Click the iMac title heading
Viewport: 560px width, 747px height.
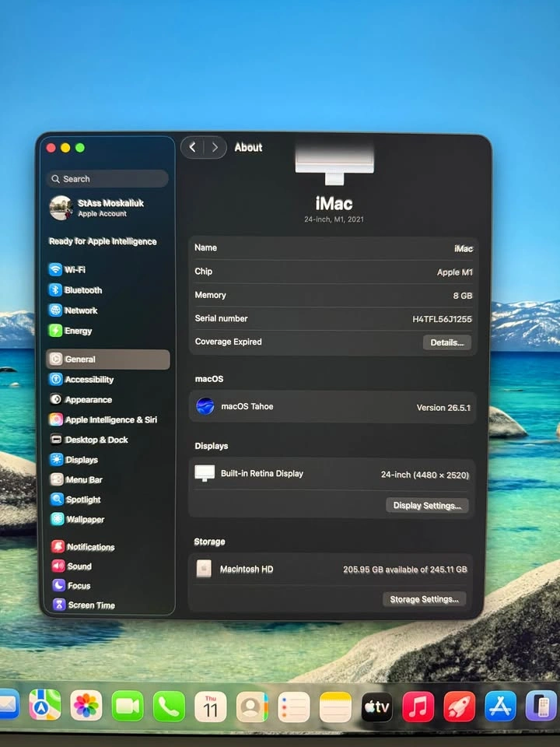pos(334,204)
